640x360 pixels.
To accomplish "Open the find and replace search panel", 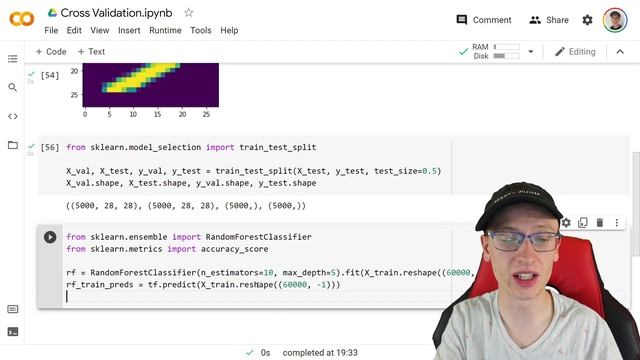I will click(13, 87).
